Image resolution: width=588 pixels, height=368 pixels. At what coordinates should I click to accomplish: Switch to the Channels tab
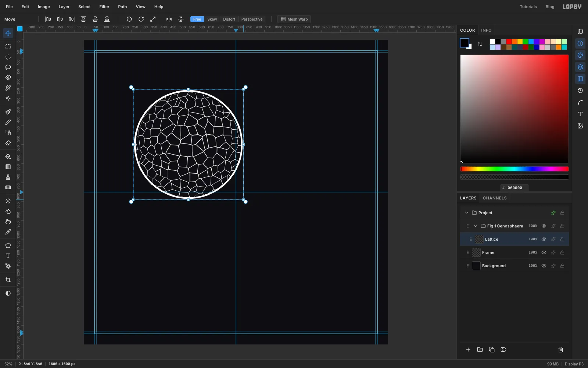pyautogui.click(x=495, y=198)
